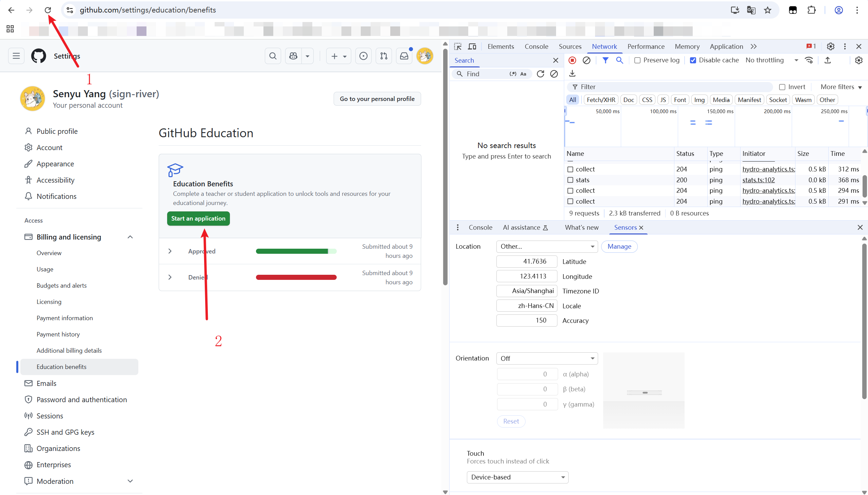Go to the GitHub homepage via the Octocat logo
Viewport: 868px width, 495px height.
pos(38,56)
